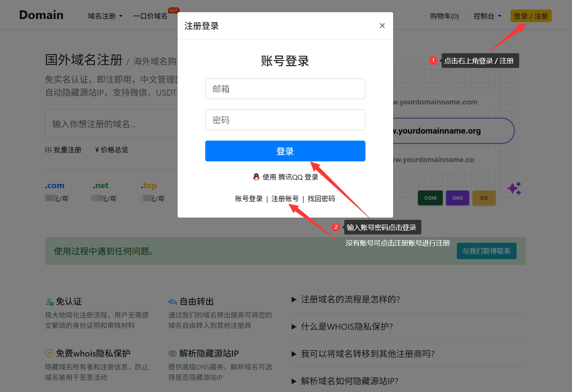The height and width of the screenshot is (392, 572).
Task: Open the 域名注册 dropdown menu
Action: click(x=105, y=16)
